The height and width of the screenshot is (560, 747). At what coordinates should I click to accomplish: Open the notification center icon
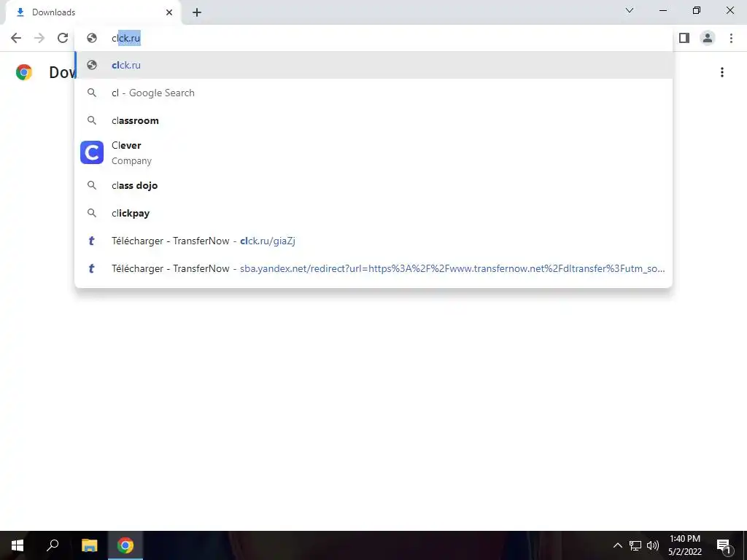point(724,545)
